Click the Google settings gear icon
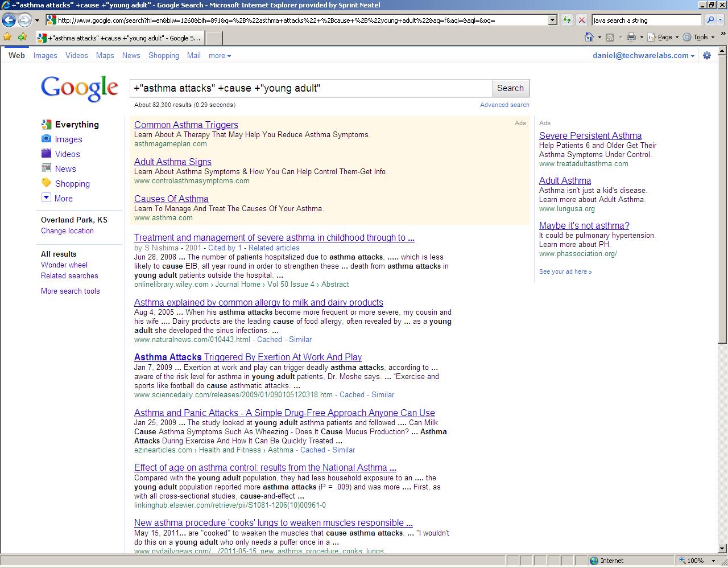This screenshot has width=728, height=568. point(707,56)
